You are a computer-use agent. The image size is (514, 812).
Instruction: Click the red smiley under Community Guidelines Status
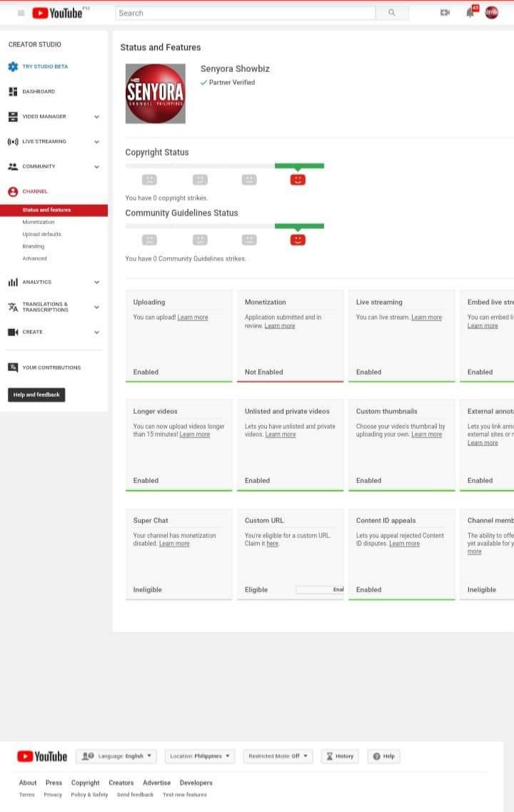click(x=298, y=240)
